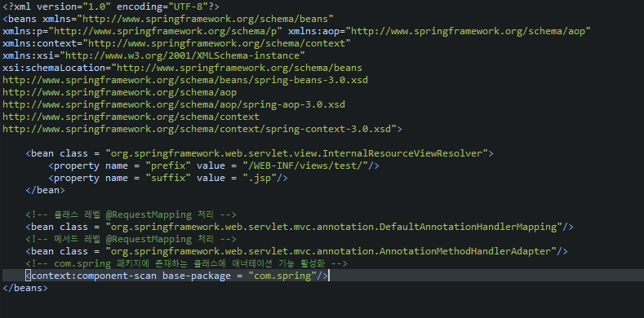Screen dimensions: 644x318
Task: Click the prefix property with /WEB-INF/views/test/
Action: pos(214,166)
